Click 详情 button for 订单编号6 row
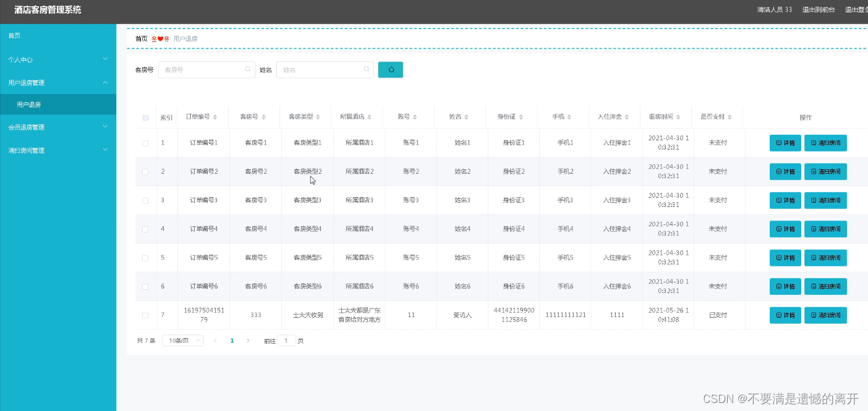 pos(785,287)
